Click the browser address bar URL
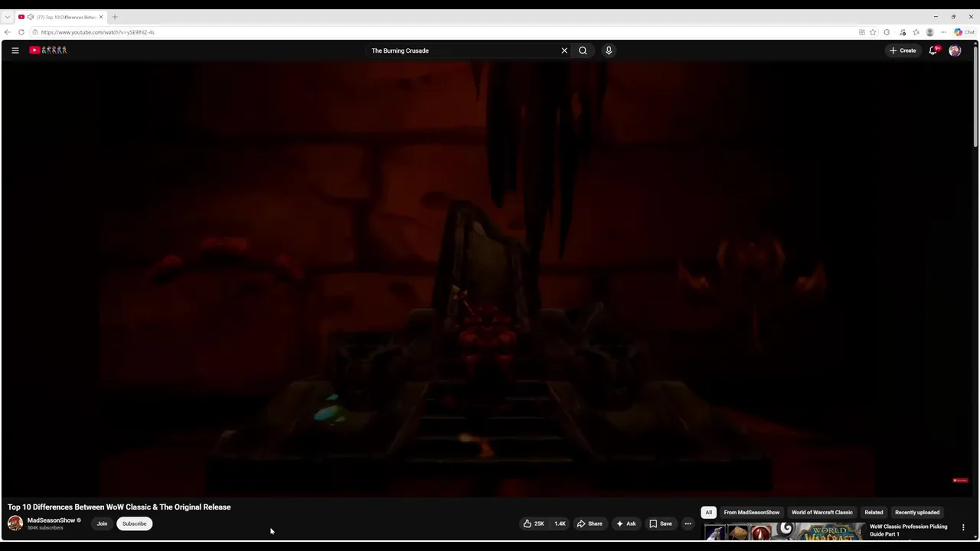This screenshot has width=980, height=551. (97, 32)
